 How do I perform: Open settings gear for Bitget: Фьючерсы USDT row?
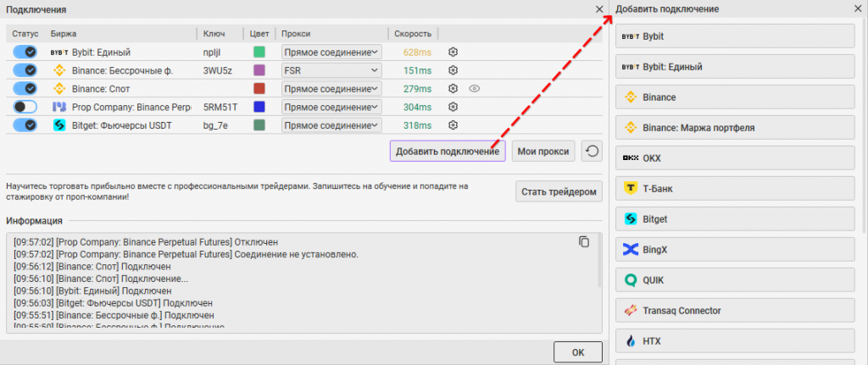pyautogui.click(x=453, y=125)
